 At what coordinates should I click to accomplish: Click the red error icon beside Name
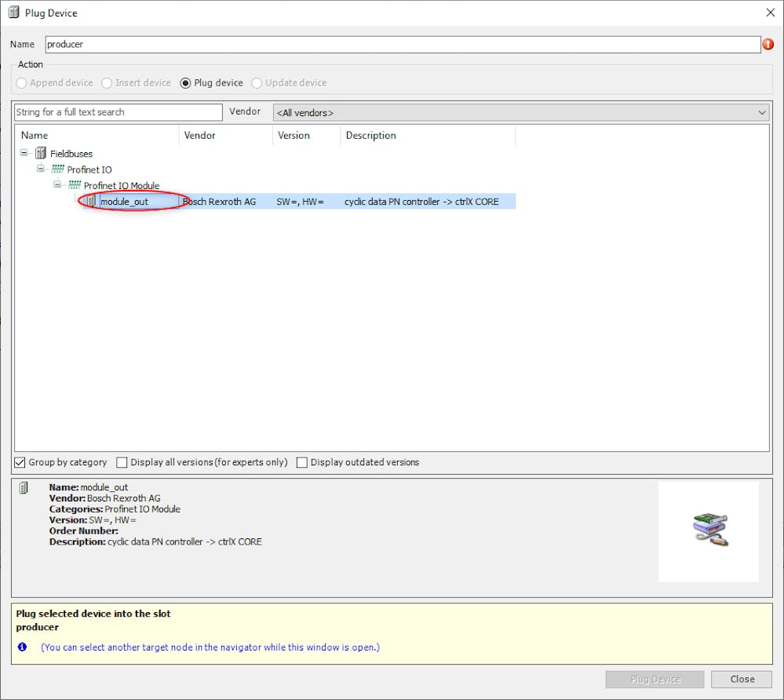768,45
